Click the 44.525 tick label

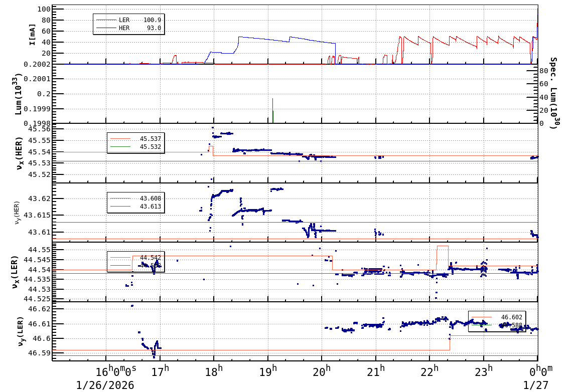(37, 299)
